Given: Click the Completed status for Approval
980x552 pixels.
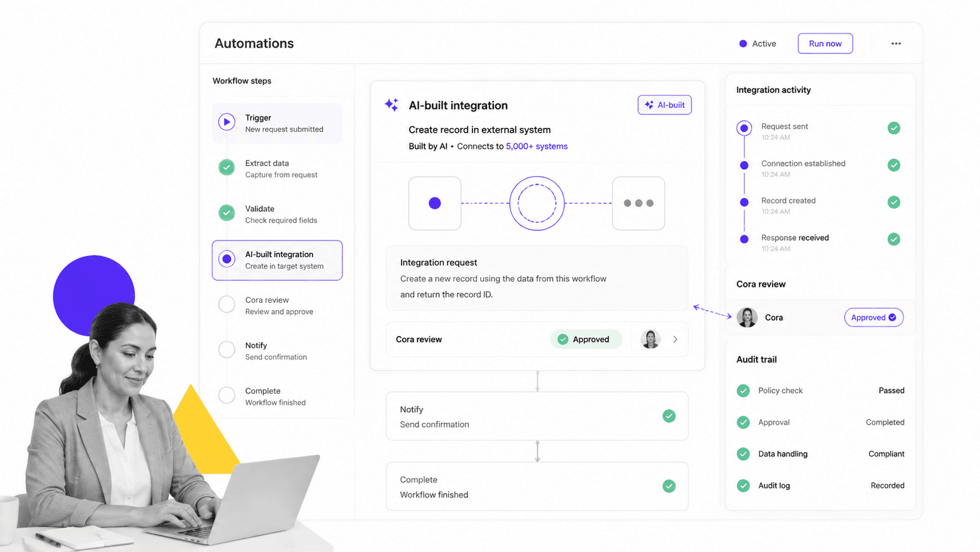Looking at the screenshot, I should (x=885, y=422).
